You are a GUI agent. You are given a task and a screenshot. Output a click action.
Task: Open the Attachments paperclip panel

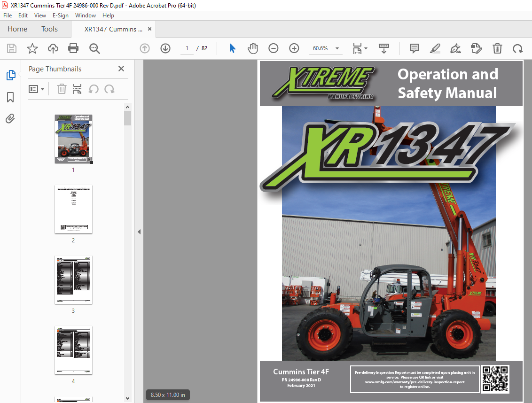point(10,119)
